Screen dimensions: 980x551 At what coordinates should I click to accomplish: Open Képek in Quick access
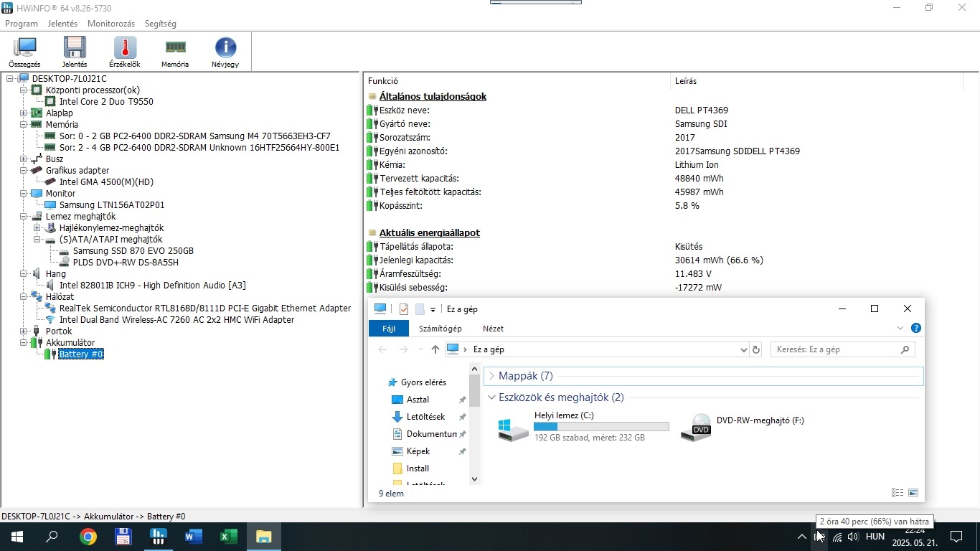[x=418, y=451]
